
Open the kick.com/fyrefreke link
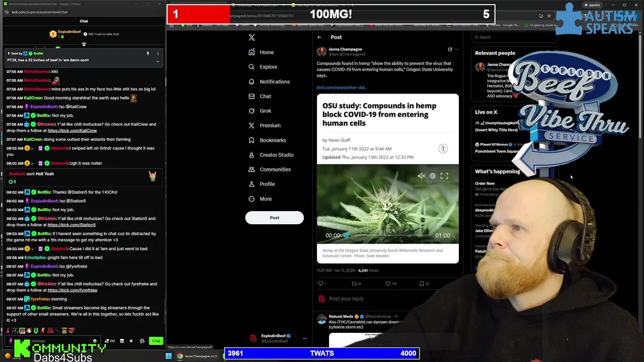(x=72, y=290)
